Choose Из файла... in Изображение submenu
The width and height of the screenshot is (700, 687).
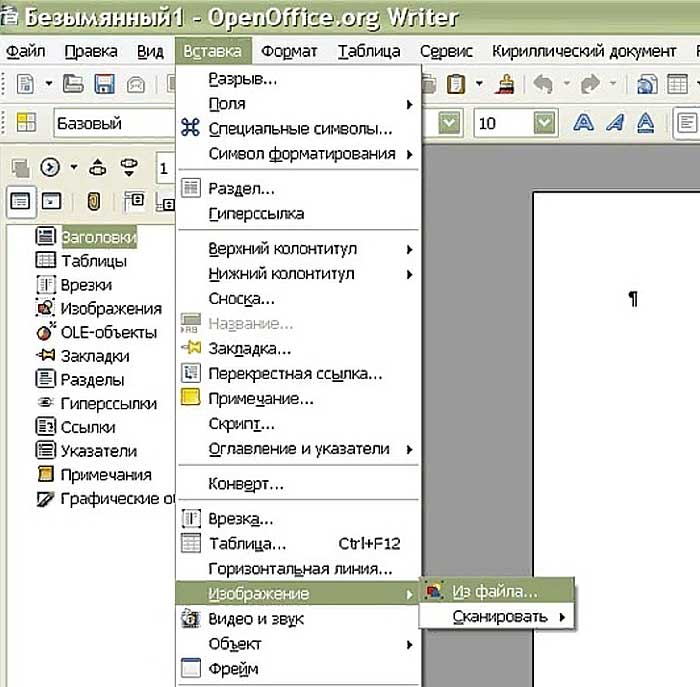click(x=496, y=591)
